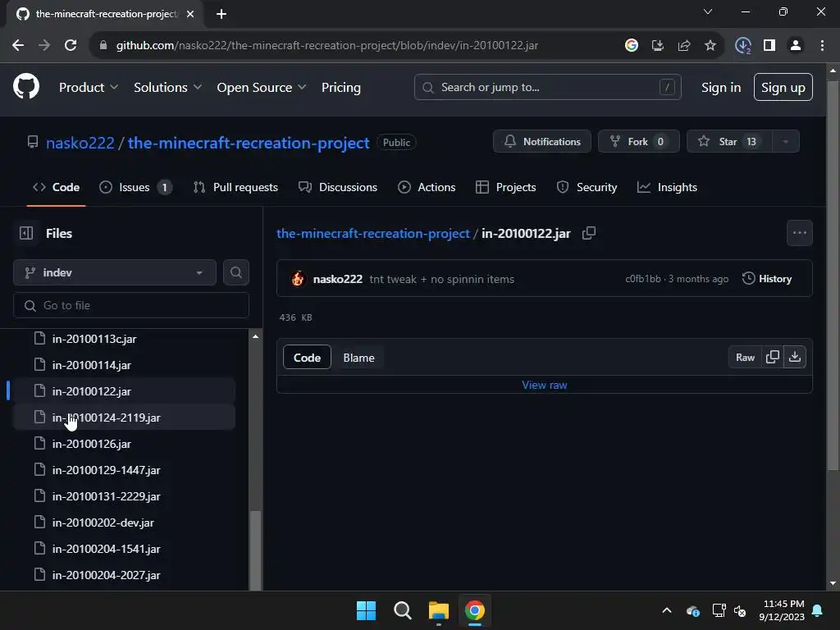Viewport: 840px width, 630px height.
Task: Select the Code repository tab
Action: (x=57, y=187)
